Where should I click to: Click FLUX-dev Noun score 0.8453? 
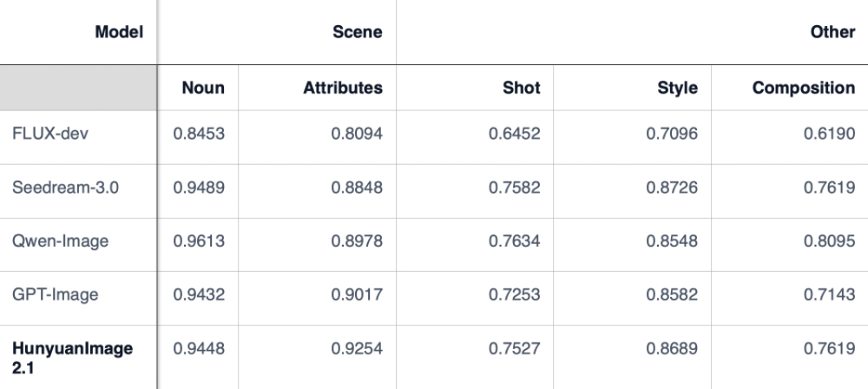199,135
